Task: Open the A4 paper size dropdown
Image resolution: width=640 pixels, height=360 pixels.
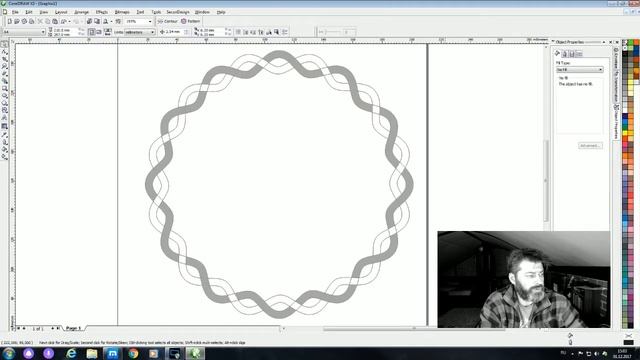Action: coord(42,32)
